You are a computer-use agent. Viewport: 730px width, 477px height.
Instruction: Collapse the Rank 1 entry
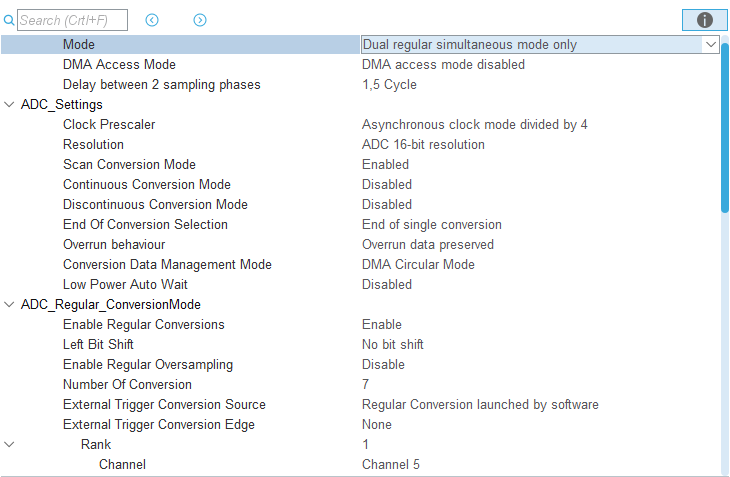pyautogui.click(x=9, y=444)
